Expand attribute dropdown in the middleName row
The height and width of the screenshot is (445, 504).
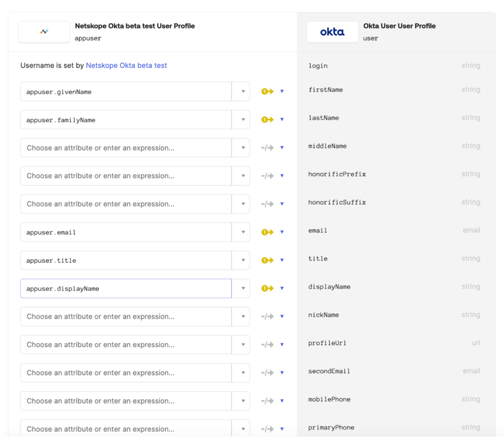(x=241, y=148)
